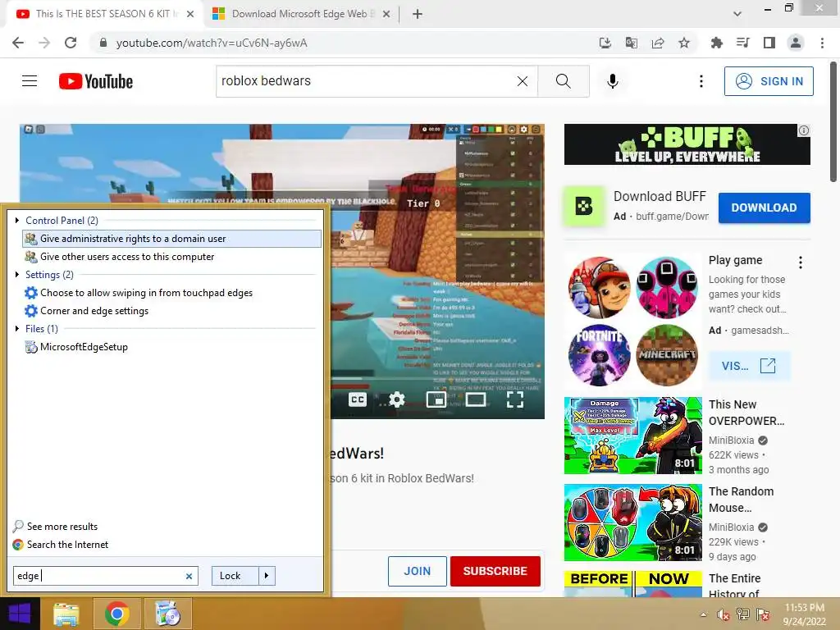Open the Windows Start button
The width and height of the screenshot is (840, 630).
(20, 614)
